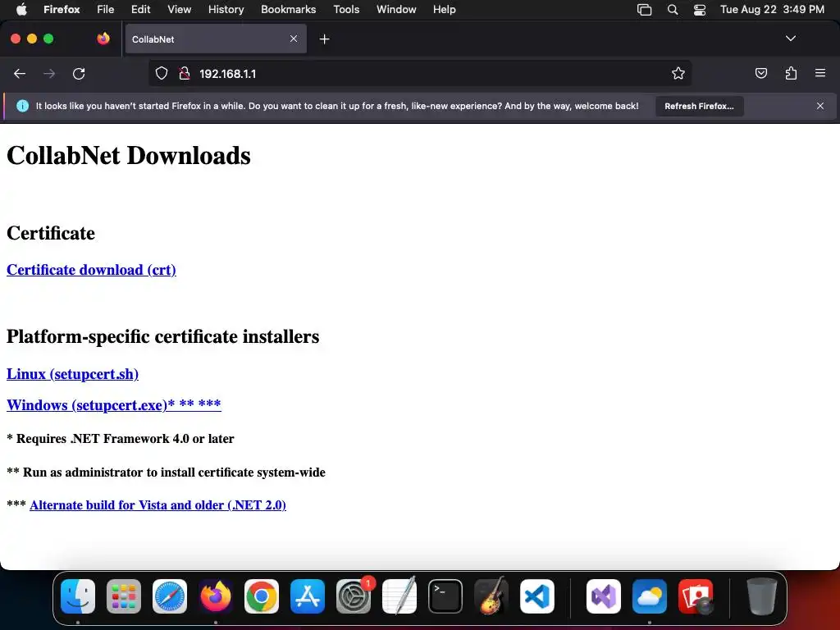This screenshot has width=840, height=630.
Task: Open the Firefox hamburger menu
Action: point(820,73)
